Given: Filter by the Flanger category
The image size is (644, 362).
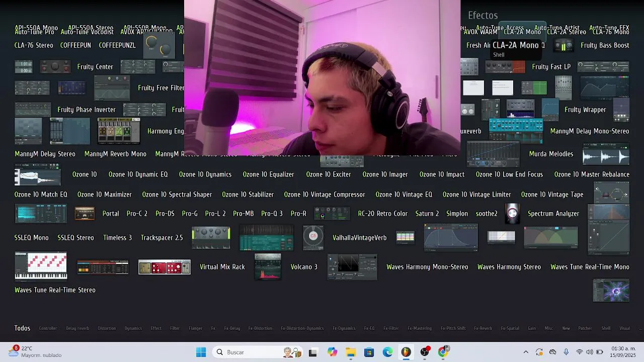Looking at the screenshot, I should click(x=195, y=328).
